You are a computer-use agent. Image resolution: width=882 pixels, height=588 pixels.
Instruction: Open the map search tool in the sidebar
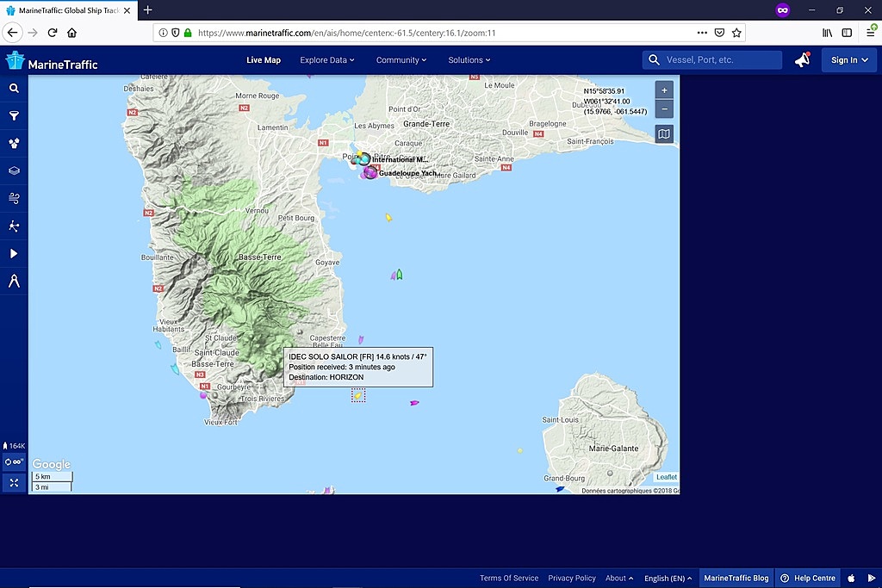(14, 89)
